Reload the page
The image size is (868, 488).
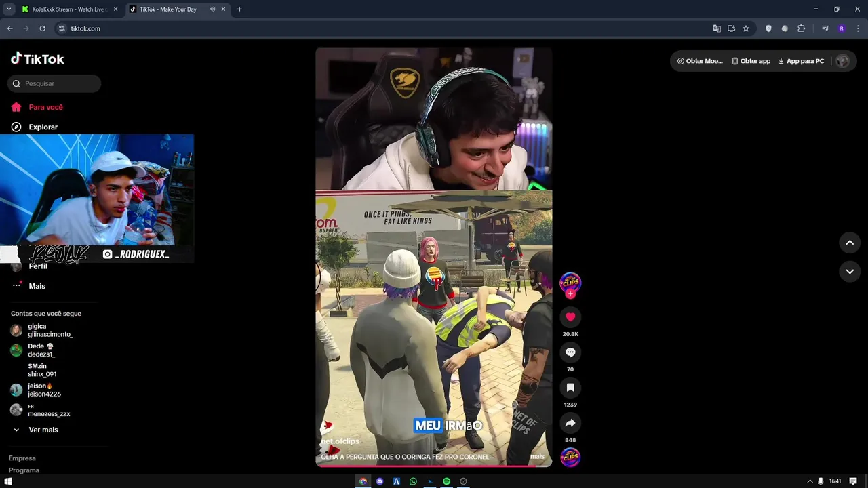point(42,28)
